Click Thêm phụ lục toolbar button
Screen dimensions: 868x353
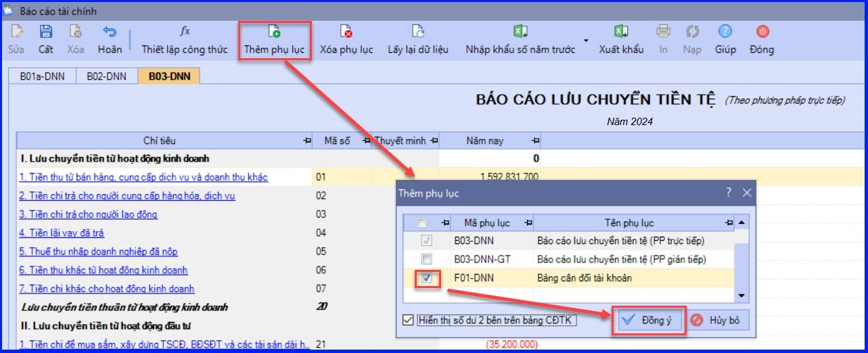click(275, 39)
